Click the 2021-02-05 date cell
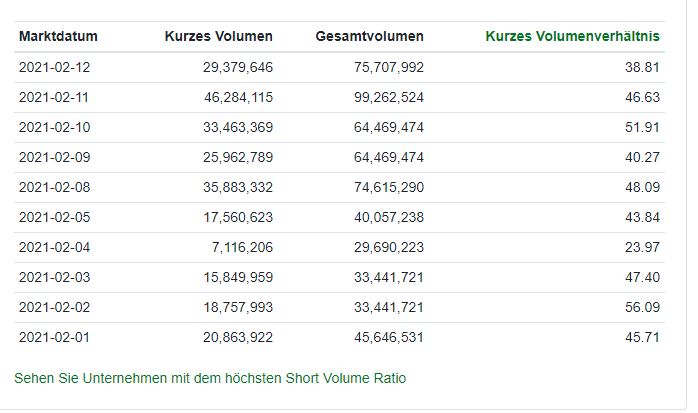The image size is (698, 413). 54,217
